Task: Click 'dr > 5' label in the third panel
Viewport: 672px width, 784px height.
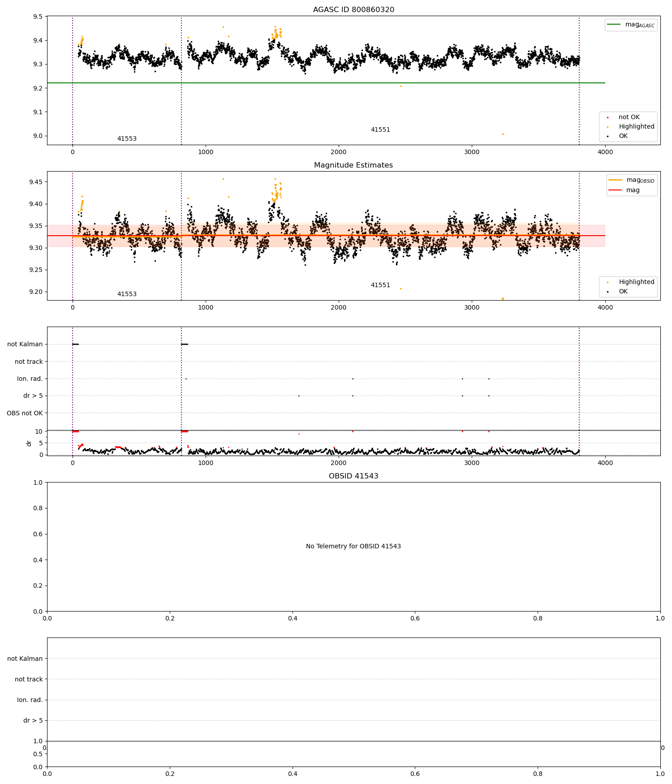Action: [x=33, y=396]
